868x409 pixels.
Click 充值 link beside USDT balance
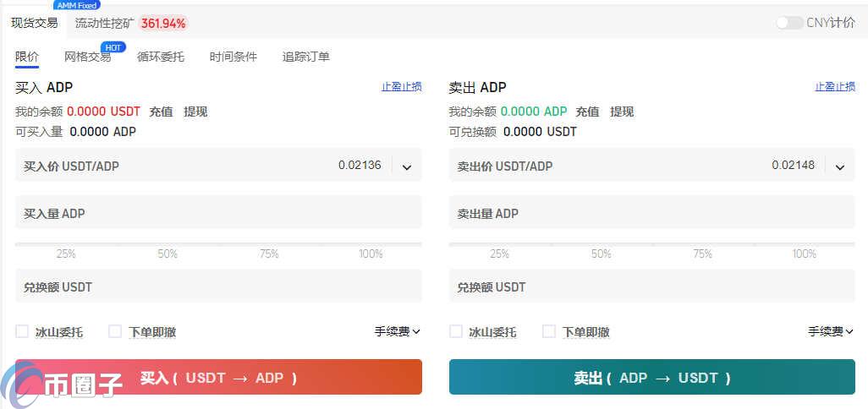[161, 112]
